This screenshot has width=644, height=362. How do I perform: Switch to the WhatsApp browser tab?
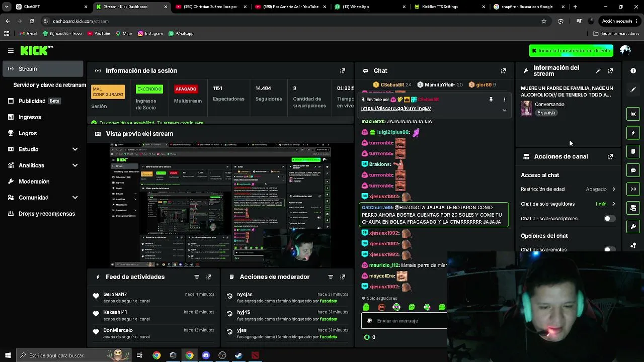(370, 7)
